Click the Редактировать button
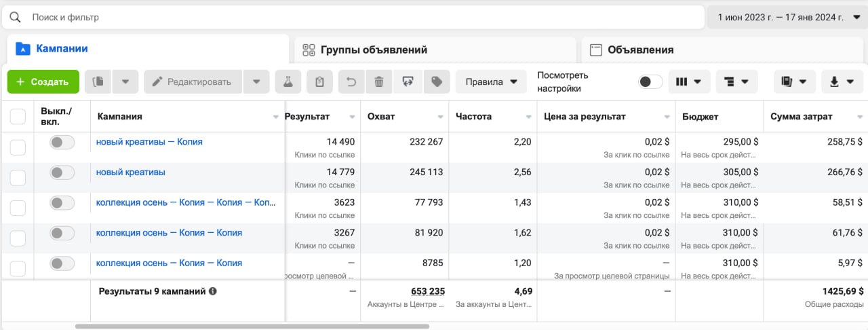Viewport: 868px width, 330px height. point(193,81)
